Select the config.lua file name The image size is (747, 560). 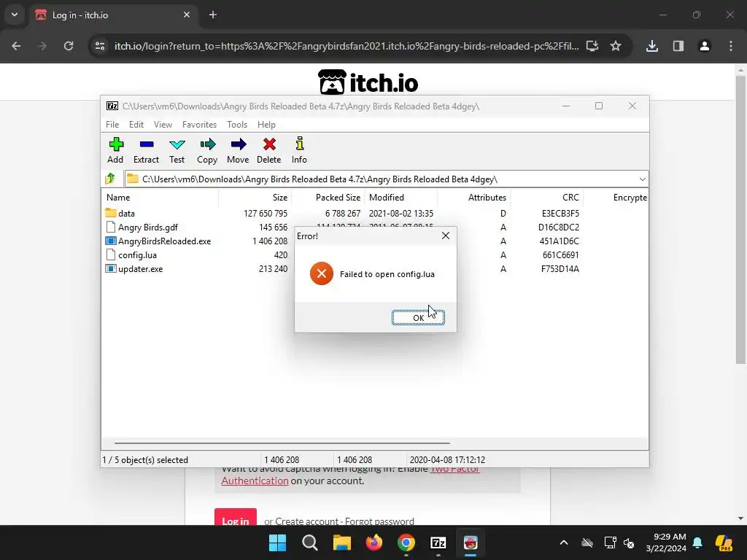point(137,254)
